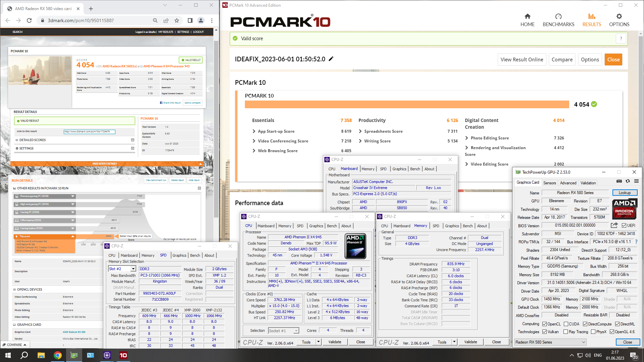Viewport: 644px width, 362px height.
Task: Click the HIDE RESULT DETAILS orange bar
Action: click(x=107, y=164)
